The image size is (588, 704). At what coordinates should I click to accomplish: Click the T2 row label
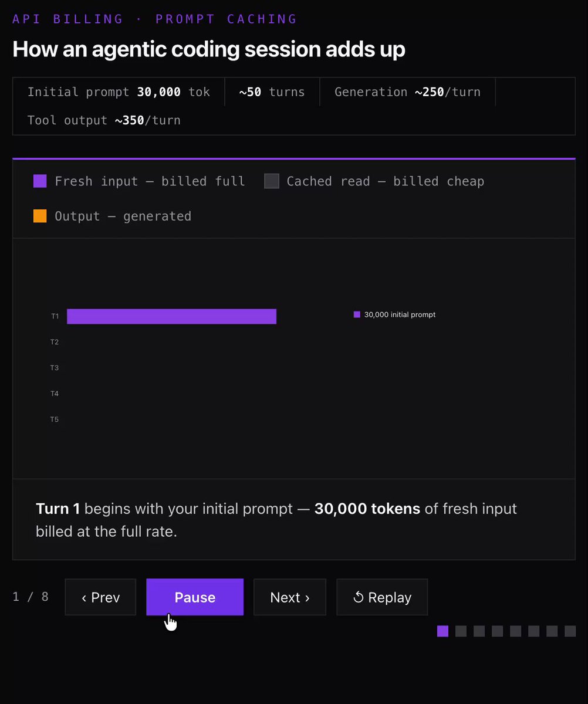[55, 342]
